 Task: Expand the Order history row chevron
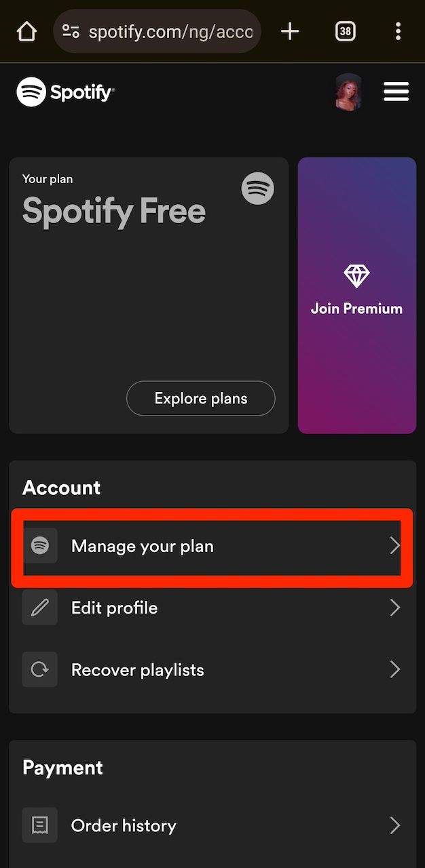pos(395,825)
